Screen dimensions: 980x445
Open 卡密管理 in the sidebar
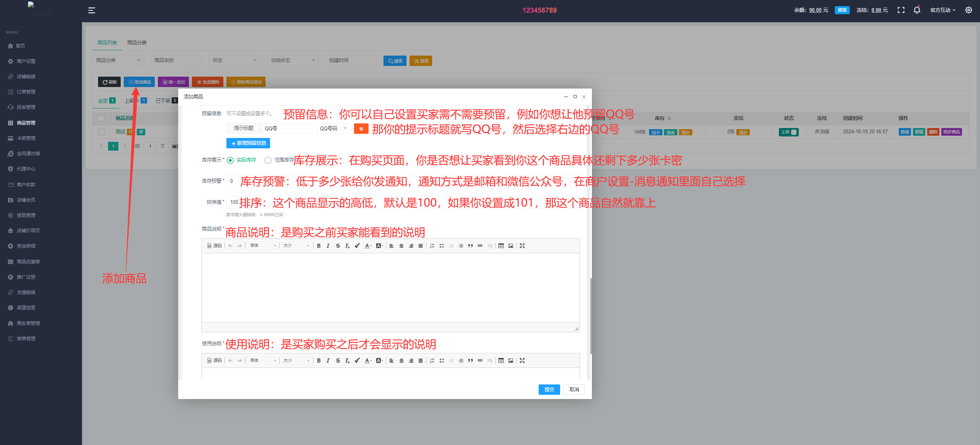click(x=26, y=138)
